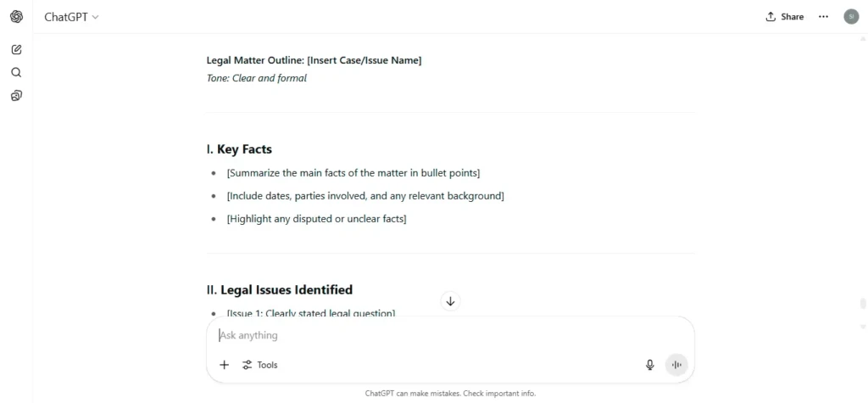Click the scrollbar down arrow
The width and height of the screenshot is (868, 403).
[862, 327]
